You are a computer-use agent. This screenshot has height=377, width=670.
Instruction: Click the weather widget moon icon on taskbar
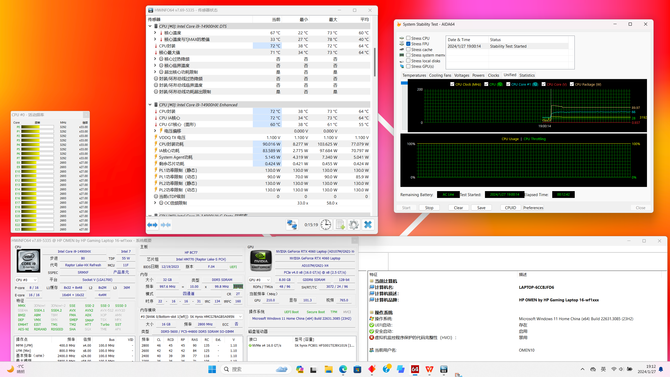point(10,369)
